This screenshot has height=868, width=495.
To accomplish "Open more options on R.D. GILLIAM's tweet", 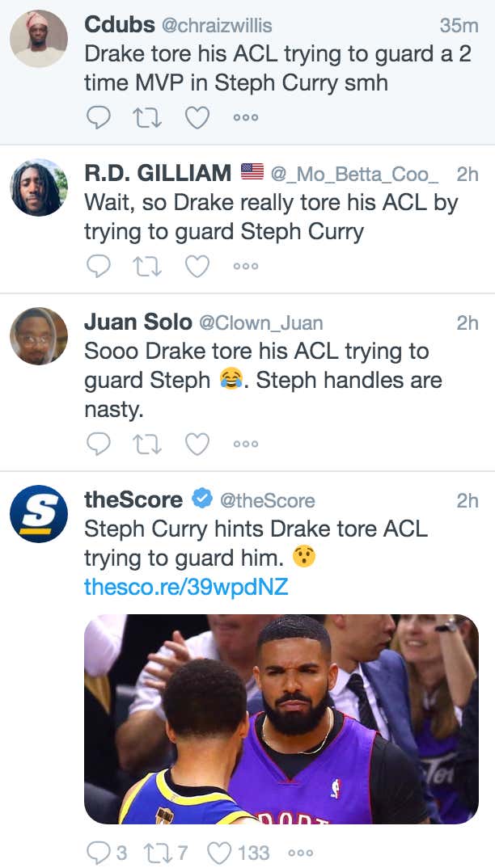I will [246, 266].
